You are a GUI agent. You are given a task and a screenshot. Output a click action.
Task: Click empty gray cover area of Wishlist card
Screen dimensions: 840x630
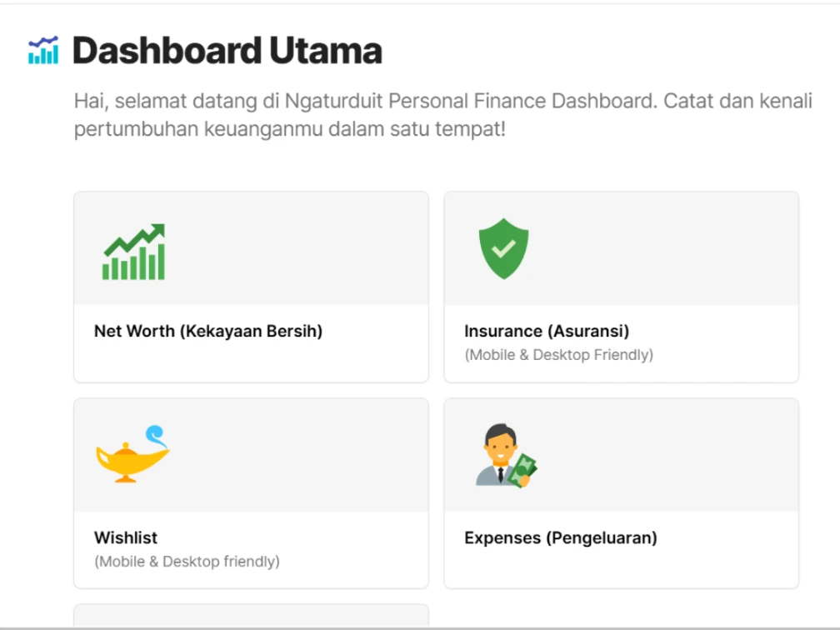317,455
